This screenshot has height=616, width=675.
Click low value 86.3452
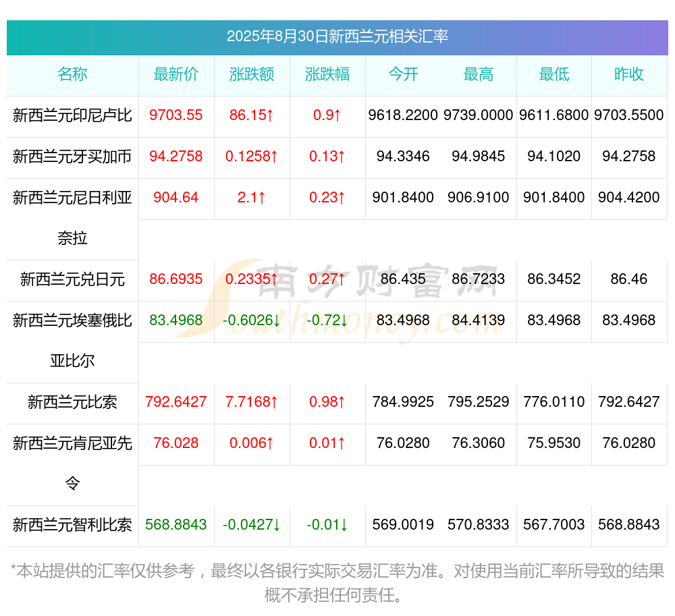coord(554,279)
